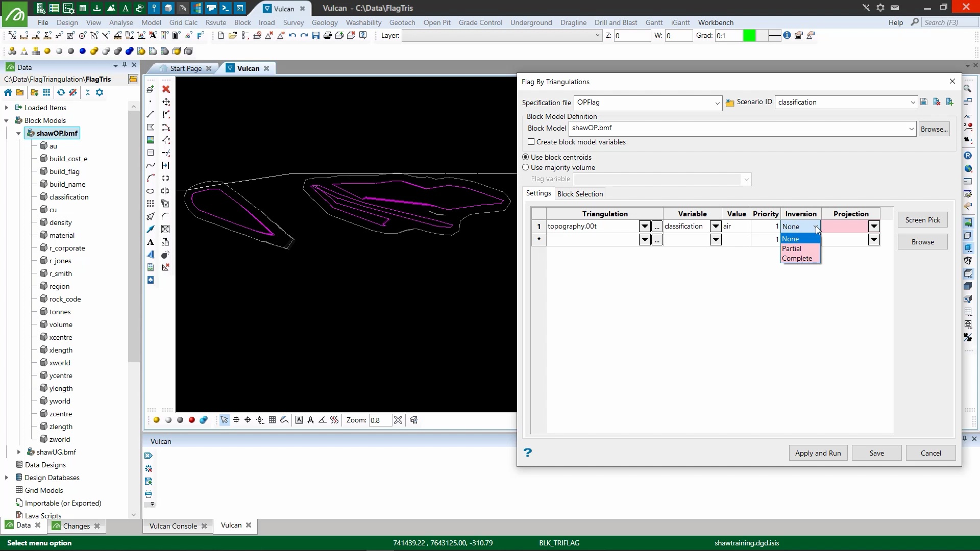
Task: Click the green colour swatch in toolbar
Action: click(x=749, y=36)
